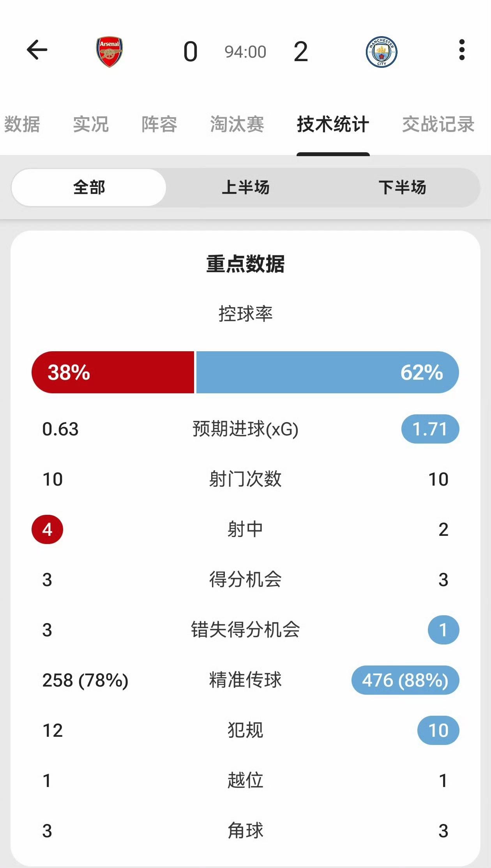
Task: Tap the Arsenal club crest
Action: point(110,52)
